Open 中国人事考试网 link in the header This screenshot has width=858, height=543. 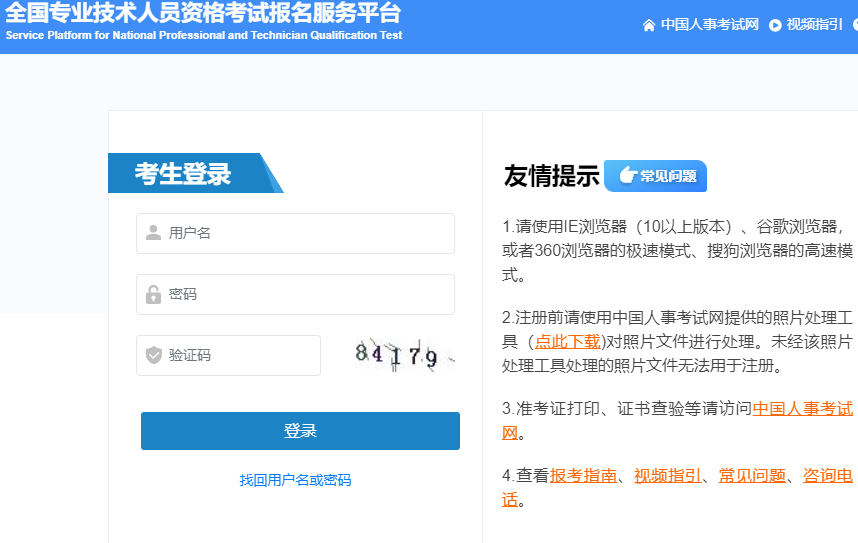point(710,25)
